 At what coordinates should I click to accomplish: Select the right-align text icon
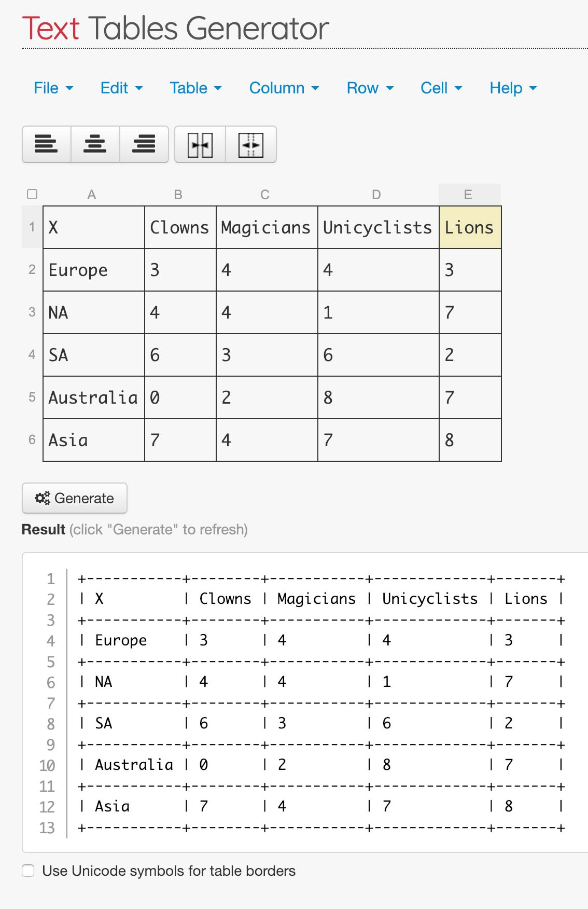(144, 145)
